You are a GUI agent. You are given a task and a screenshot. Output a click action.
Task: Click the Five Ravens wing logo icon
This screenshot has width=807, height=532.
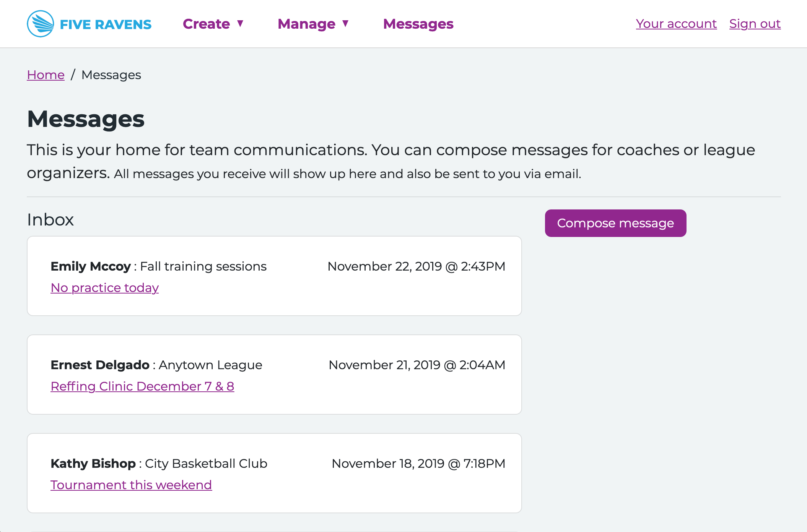[40, 24]
